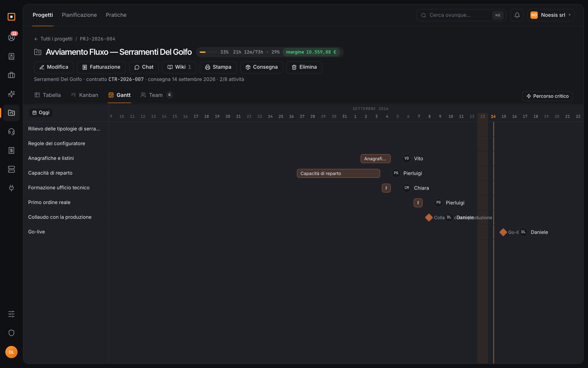588x368 pixels.
Task: Click the DL user avatar
Action: pos(11,352)
